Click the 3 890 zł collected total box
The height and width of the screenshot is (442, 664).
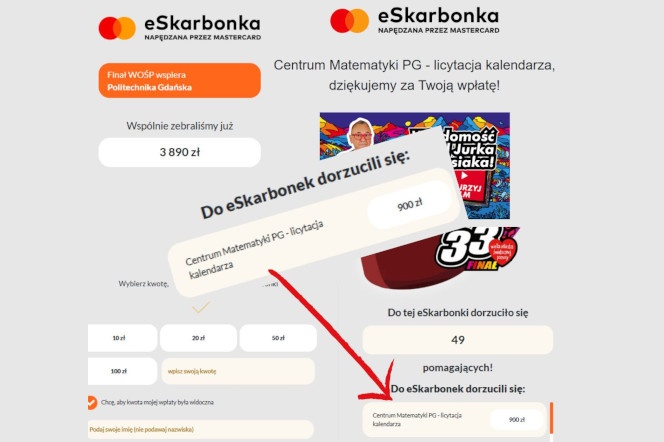(x=180, y=152)
